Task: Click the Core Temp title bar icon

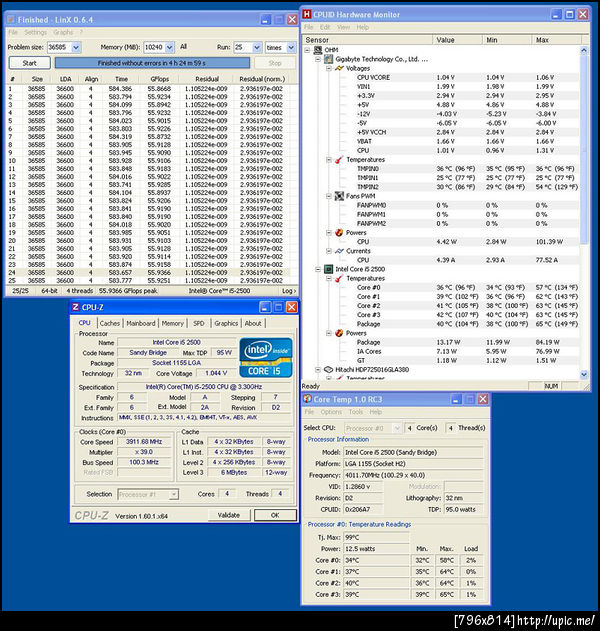Action: (x=307, y=399)
